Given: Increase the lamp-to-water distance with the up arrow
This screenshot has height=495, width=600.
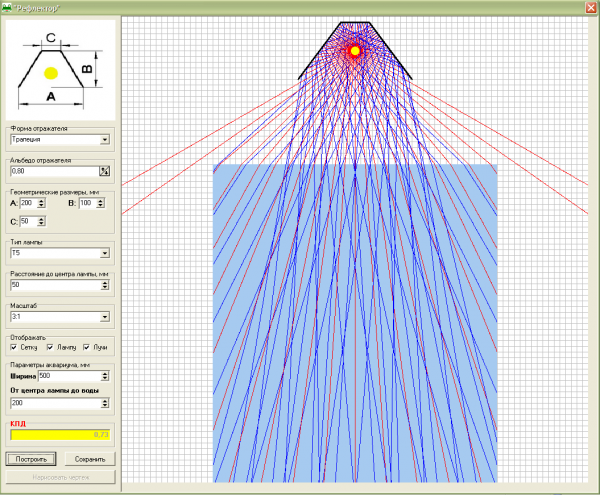Looking at the screenshot, I should 105,401.
